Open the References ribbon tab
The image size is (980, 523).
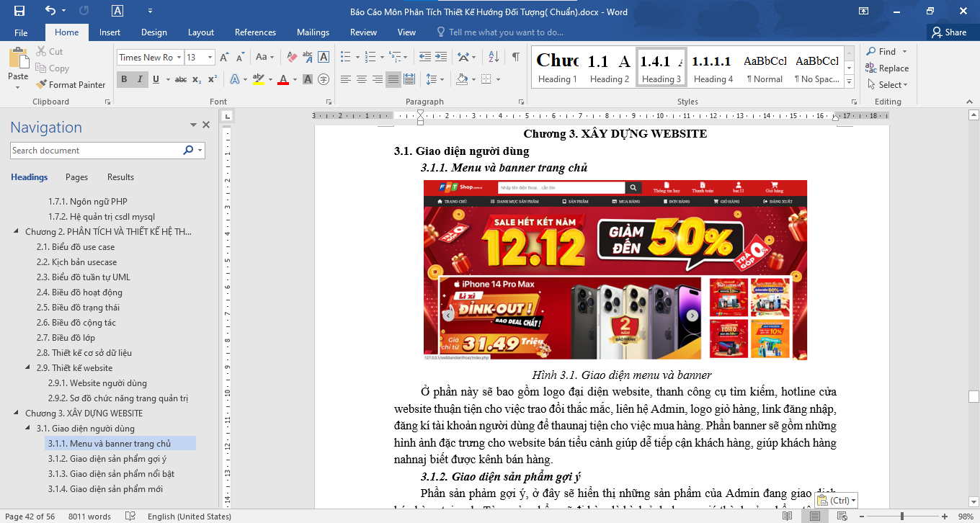[x=255, y=32]
